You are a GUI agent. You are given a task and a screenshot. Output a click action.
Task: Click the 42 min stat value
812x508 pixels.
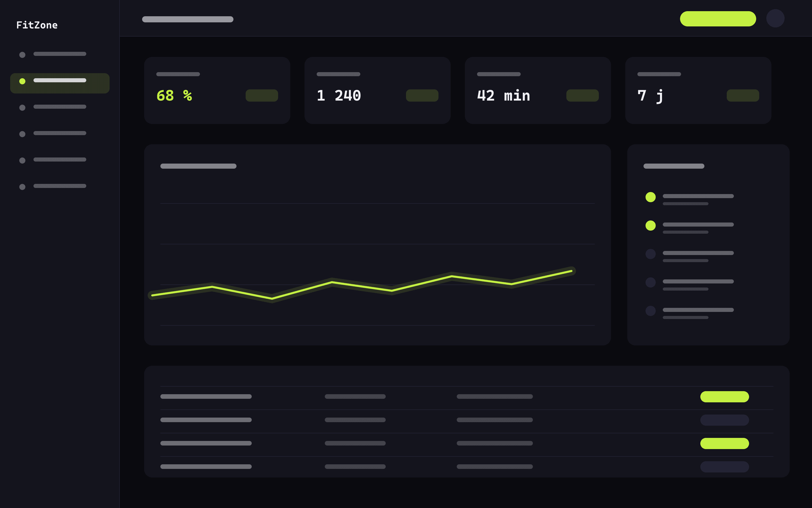(503, 96)
